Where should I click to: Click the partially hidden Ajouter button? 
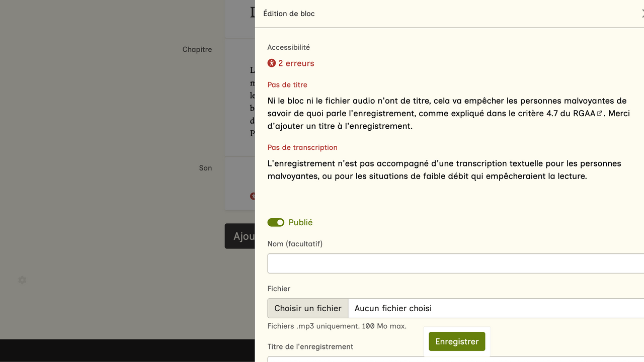click(x=240, y=236)
